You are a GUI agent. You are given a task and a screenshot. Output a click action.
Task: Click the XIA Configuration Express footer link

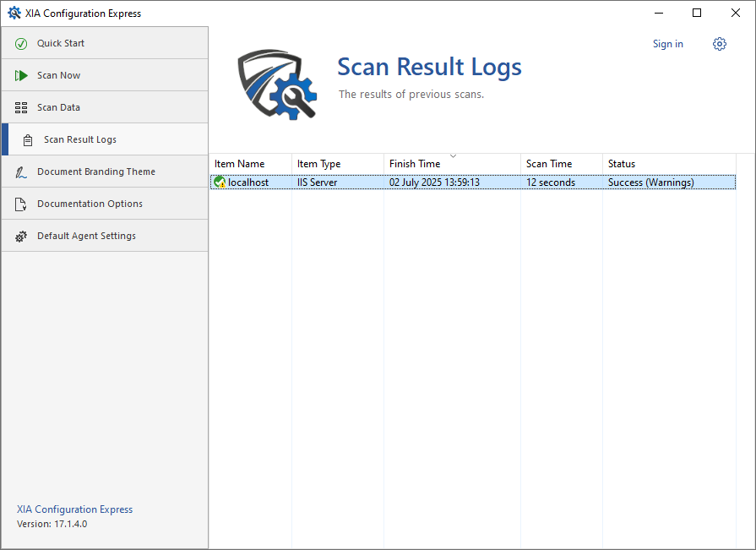click(x=74, y=509)
